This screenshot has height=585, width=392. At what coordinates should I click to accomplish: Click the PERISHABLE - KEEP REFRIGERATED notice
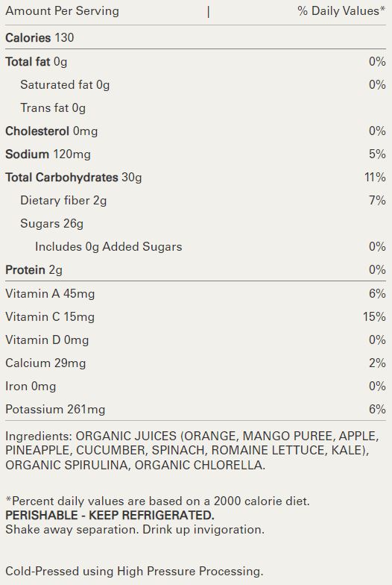110,515
